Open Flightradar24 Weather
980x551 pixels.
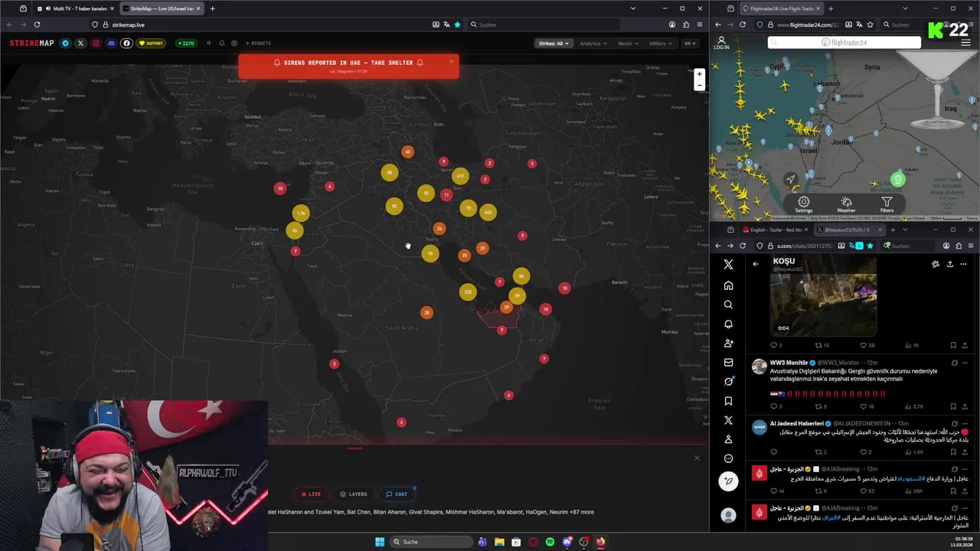pos(846,204)
